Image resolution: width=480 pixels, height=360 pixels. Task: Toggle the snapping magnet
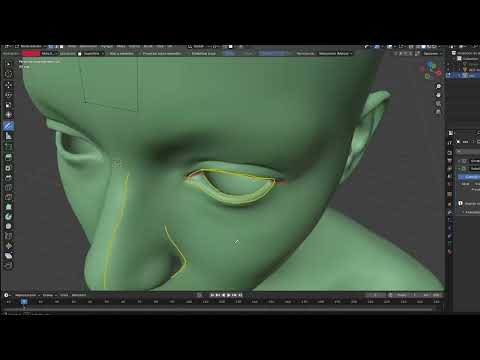(x=225, y=46)
